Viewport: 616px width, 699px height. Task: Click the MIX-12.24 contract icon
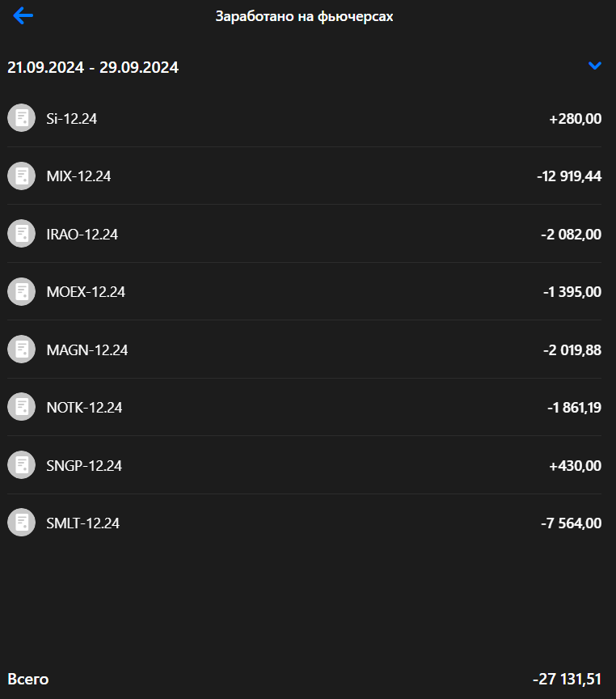tap(21, 176)
